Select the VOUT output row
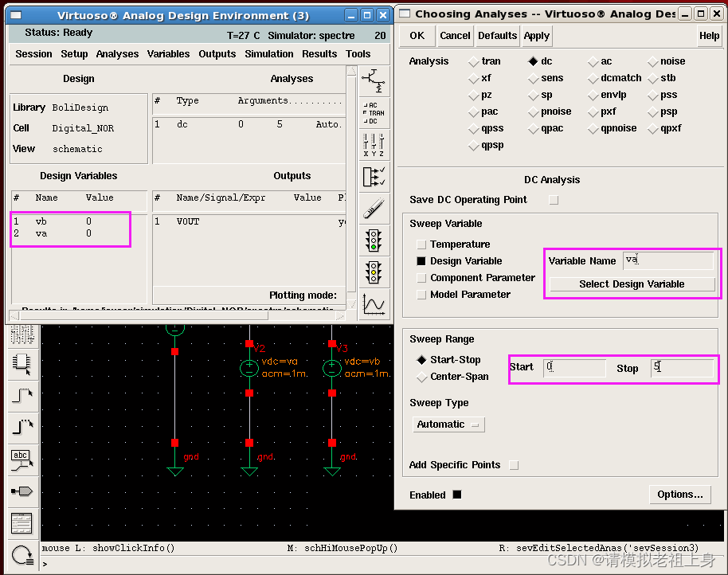728x575 pixels. [x=249, y=222]
